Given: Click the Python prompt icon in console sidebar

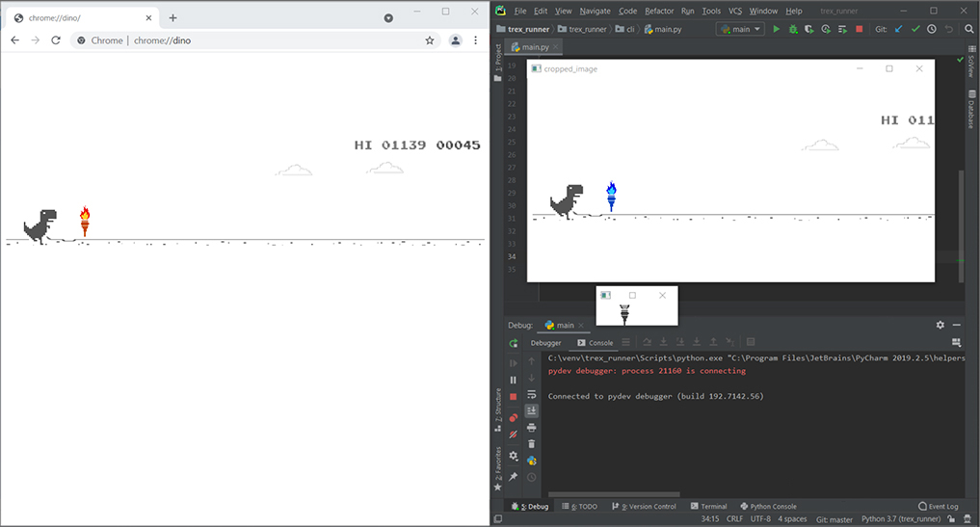Looking at the screenshot, I should [x=531, y=461].
